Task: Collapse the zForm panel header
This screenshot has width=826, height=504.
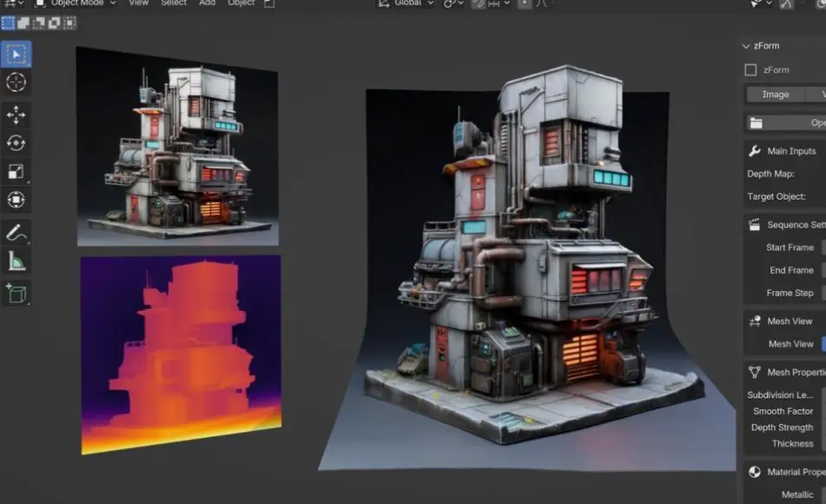Action: (x=746, y=45)
